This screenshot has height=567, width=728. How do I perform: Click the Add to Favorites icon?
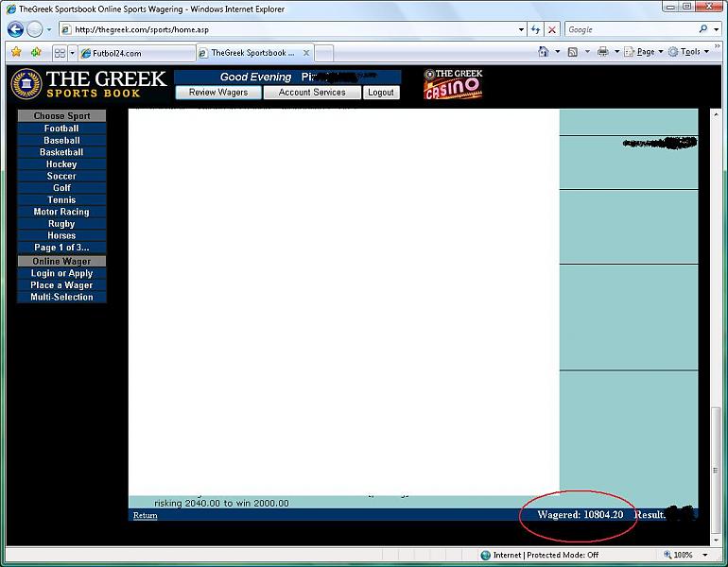36,52
